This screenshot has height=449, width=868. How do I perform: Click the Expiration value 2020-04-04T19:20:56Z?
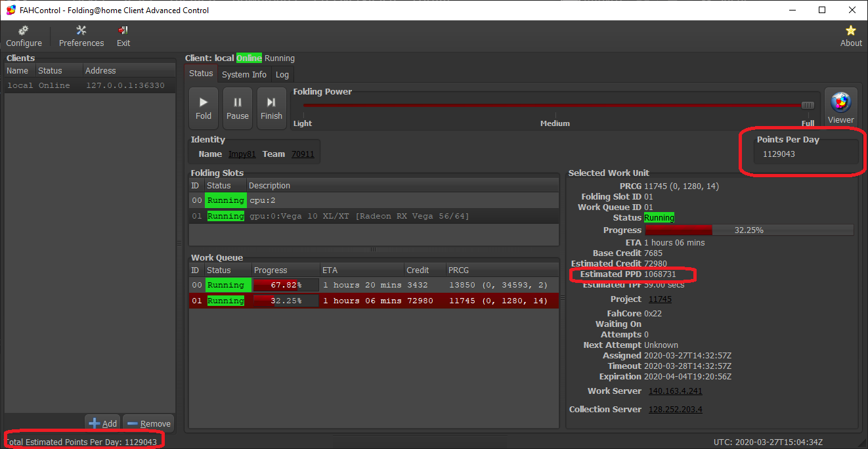(x=687, y=377)
